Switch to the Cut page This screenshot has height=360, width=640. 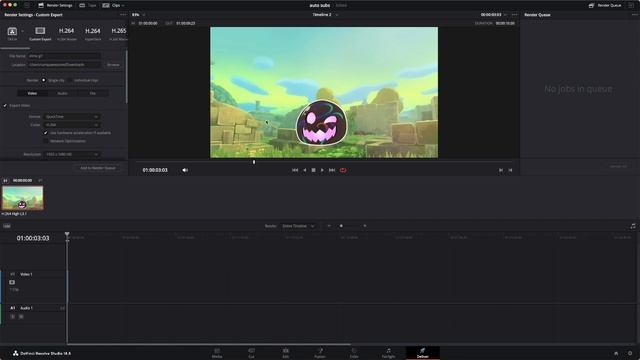coord(251,353)
